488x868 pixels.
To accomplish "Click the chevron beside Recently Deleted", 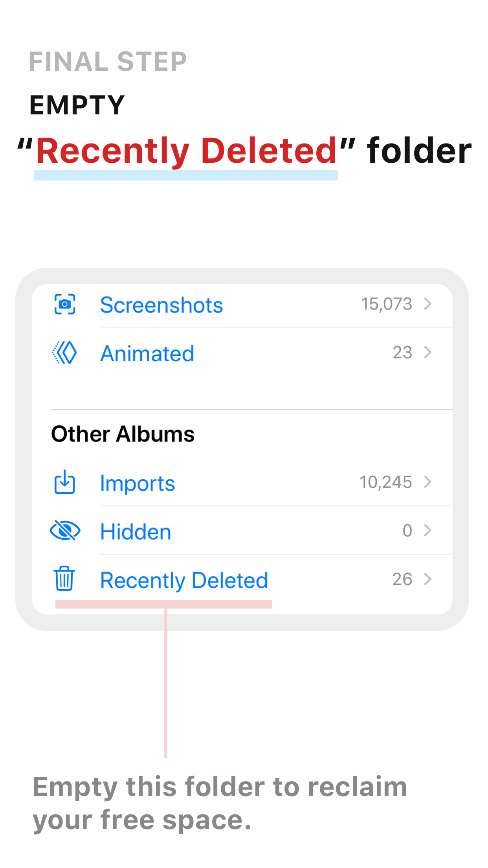I will (x=428, y=579).
